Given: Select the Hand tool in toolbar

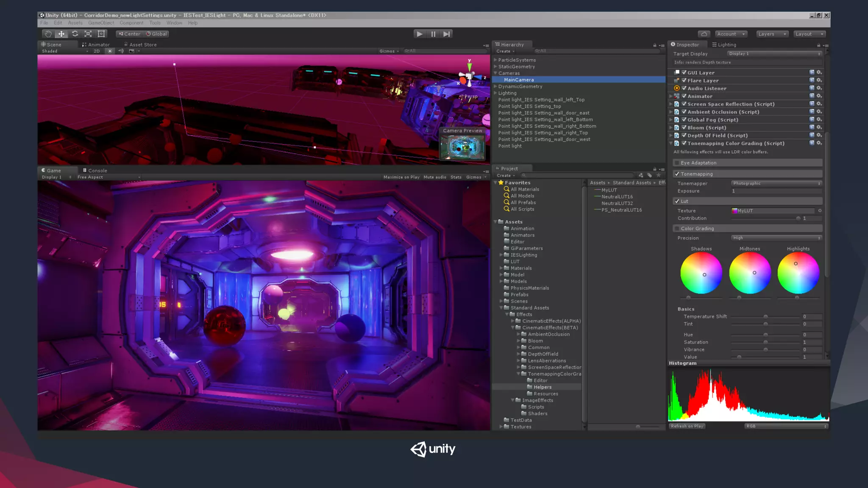Looking at the screenshot, I should pyautogui.click(x=48, y=34).
